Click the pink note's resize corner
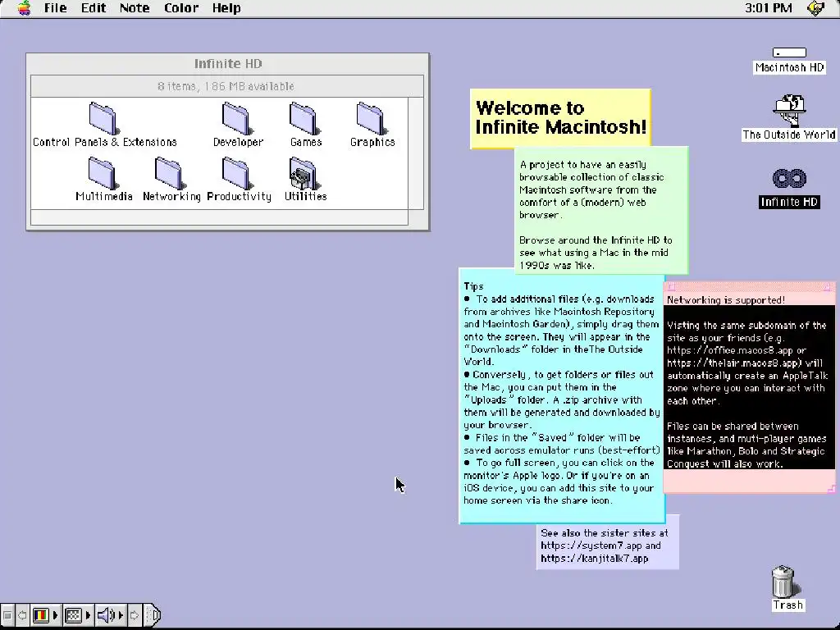The width and height of the screenshot is (840, 630). tap(831, 488)
